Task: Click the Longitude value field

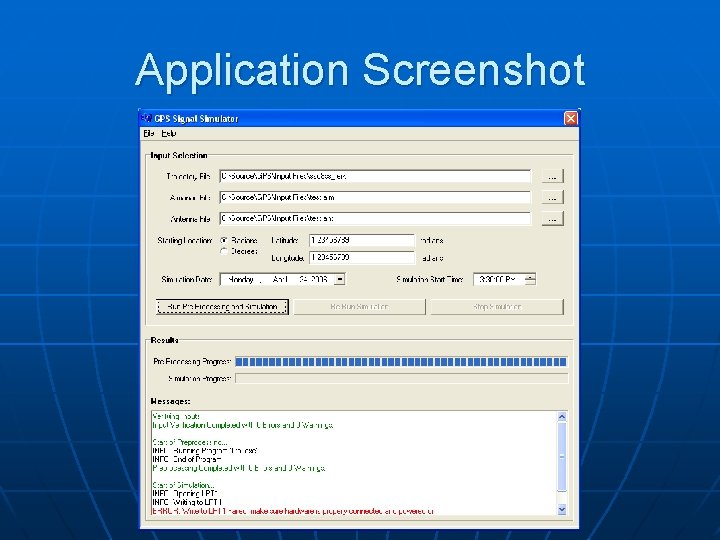Action: pos(362,258)
